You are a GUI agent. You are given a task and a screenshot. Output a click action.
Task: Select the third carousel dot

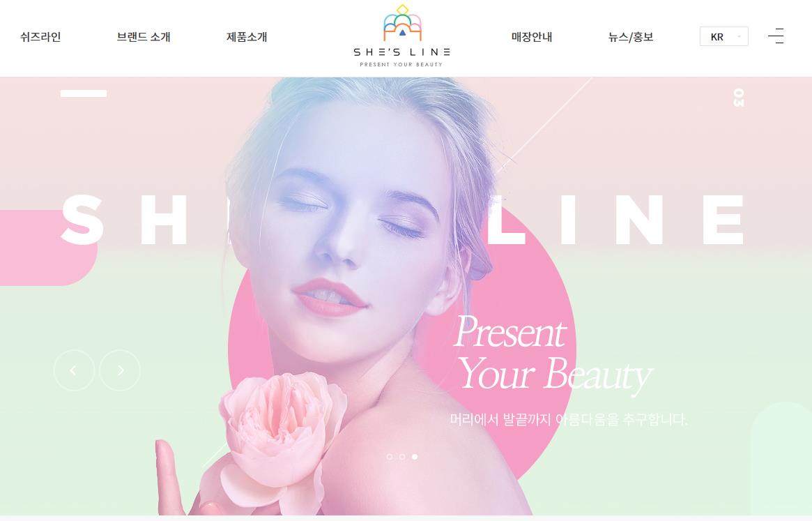tap(414, 457)
